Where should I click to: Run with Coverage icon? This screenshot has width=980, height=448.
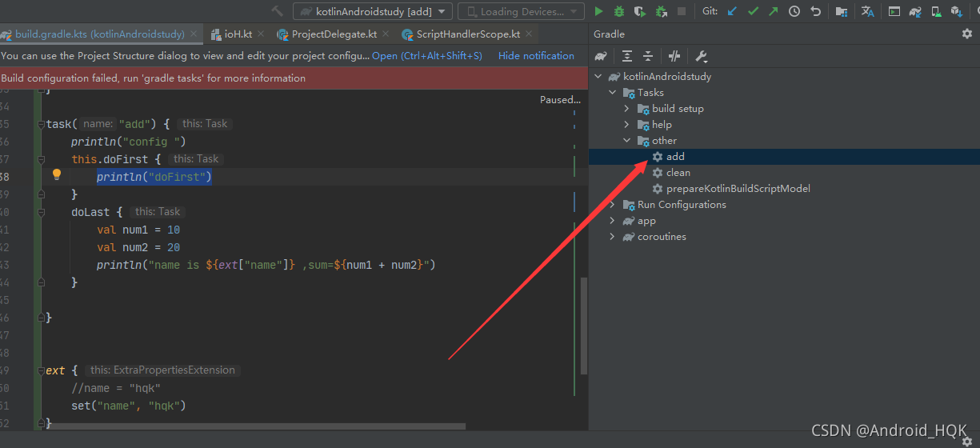pyautogui.click(x=639, y=11)
